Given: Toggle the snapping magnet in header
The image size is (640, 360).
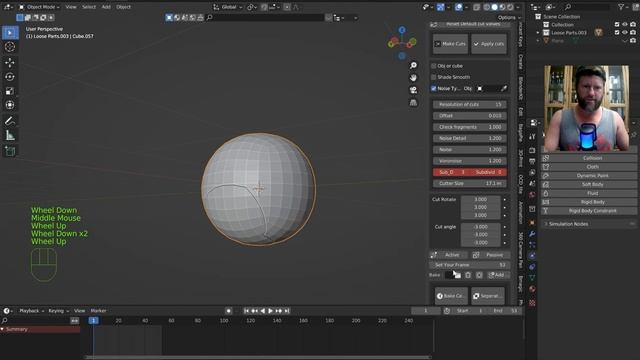Looking at the screenshot, I should (x=264, y=7).
